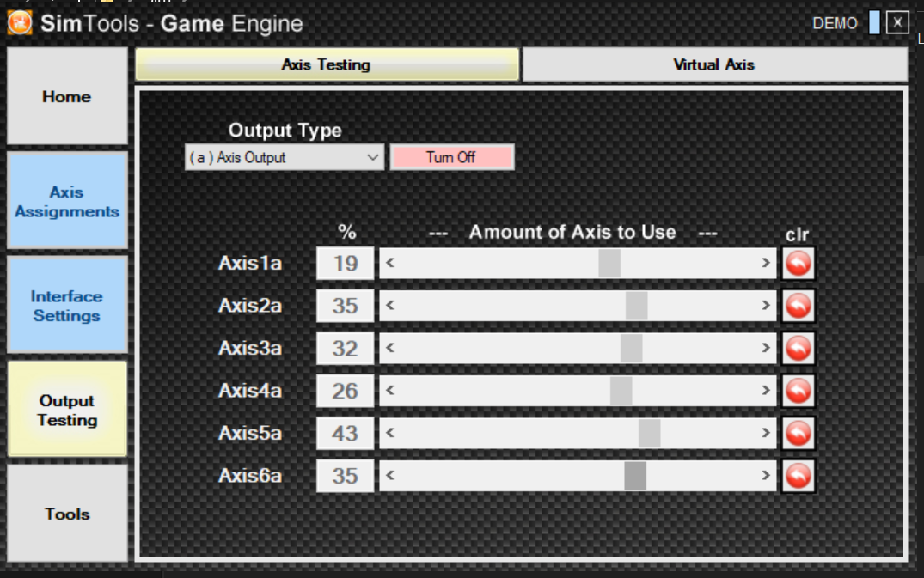
Task: Open the Output Type dropdown
Action: 284,158
